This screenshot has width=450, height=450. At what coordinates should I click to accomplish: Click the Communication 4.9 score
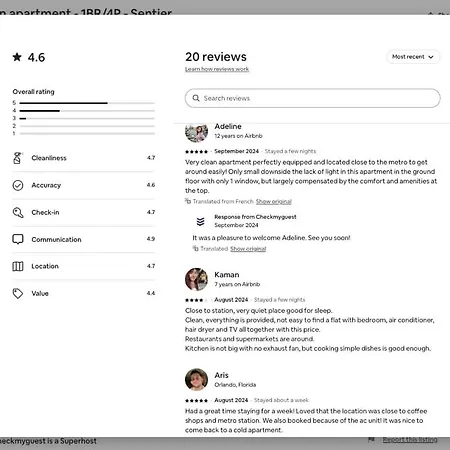point(151,239)
